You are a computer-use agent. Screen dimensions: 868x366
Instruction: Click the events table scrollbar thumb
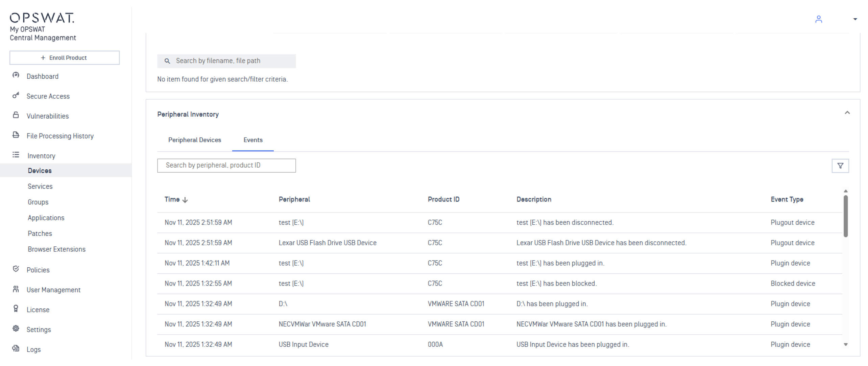(x=845, y=216)
